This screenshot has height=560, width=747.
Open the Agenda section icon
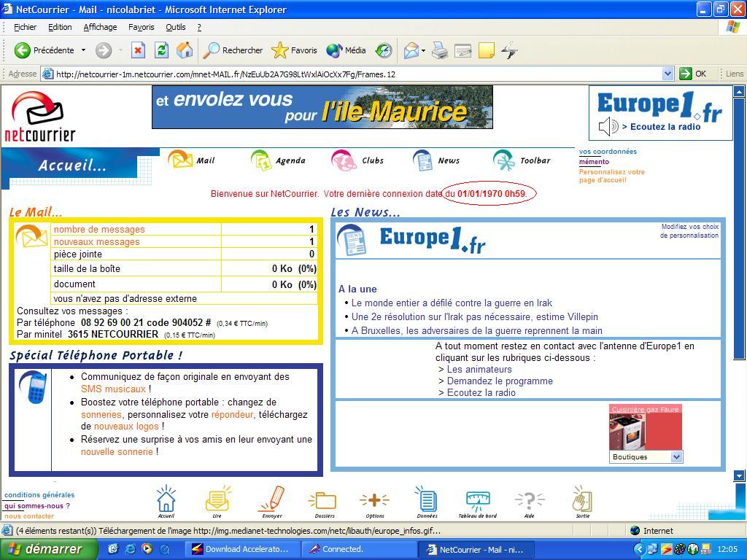point(261,160)
